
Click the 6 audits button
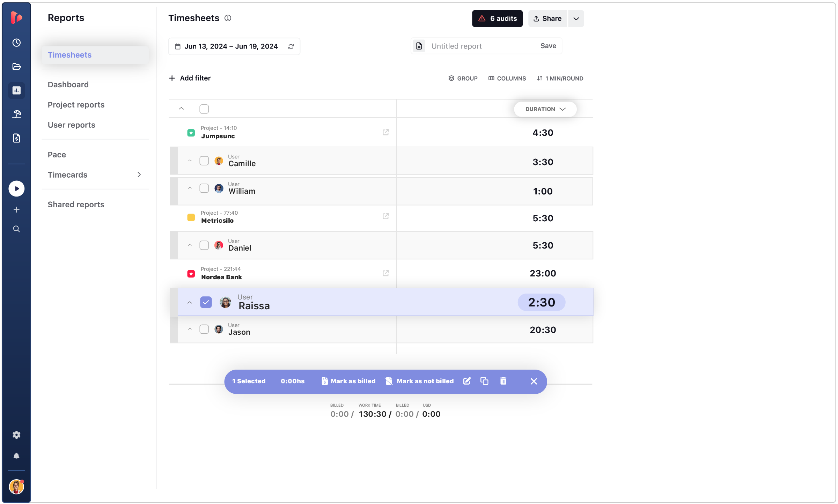tap(497, 18)
